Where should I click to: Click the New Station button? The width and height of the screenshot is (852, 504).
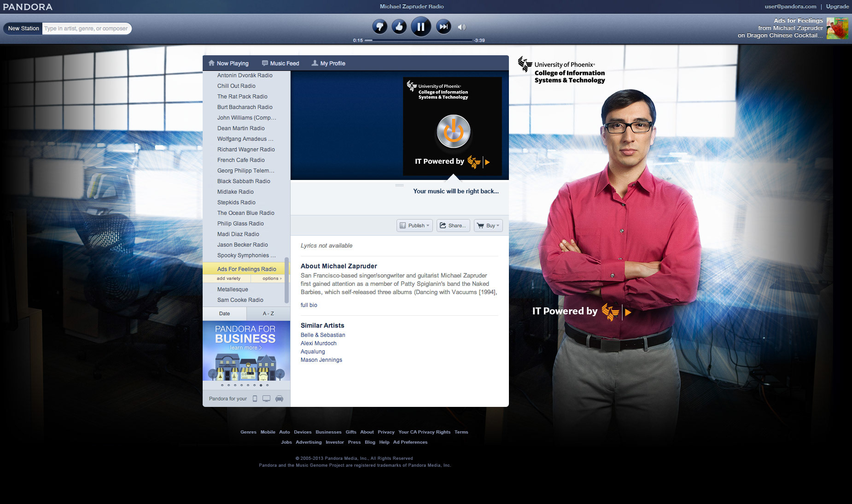[x=23, y=29]
